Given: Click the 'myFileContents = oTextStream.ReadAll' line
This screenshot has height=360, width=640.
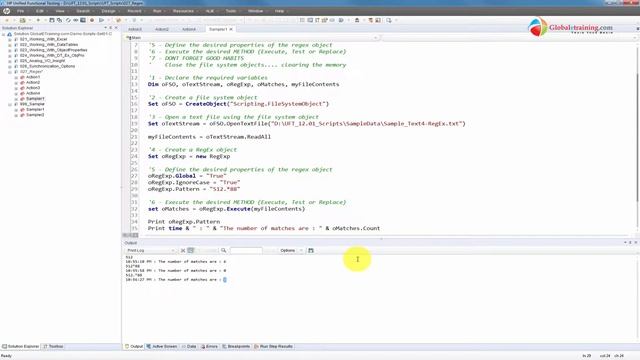Looking at the screenshot, I should (209, 137).
